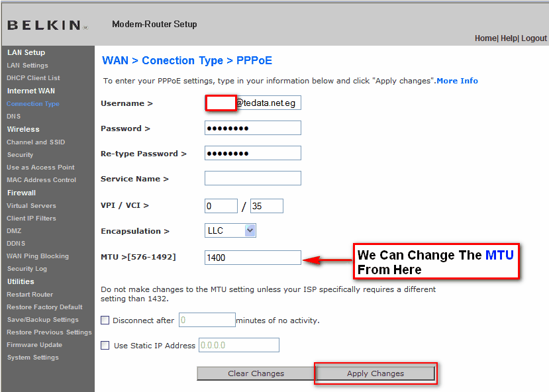549x392 pixels.
Task: Select Restore Factory Default
Action: click(x=44, y=307)
